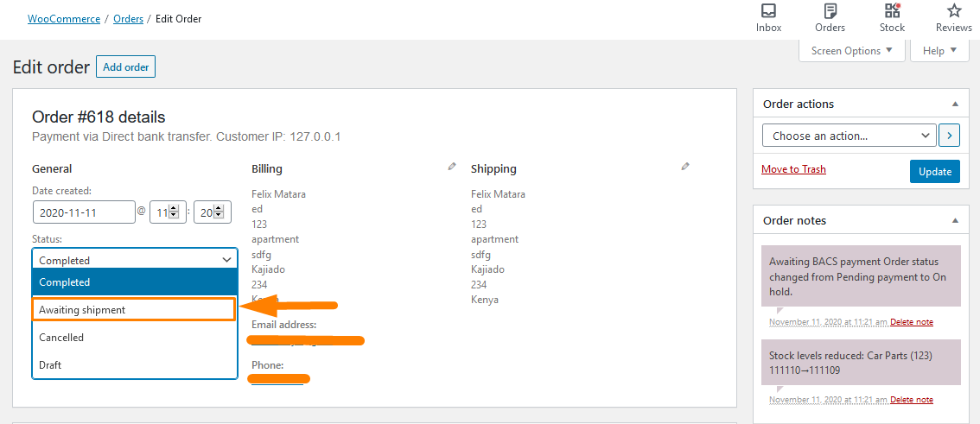
Task: Open the WooCommerce breadcrumb link
Action: (64, 19)
